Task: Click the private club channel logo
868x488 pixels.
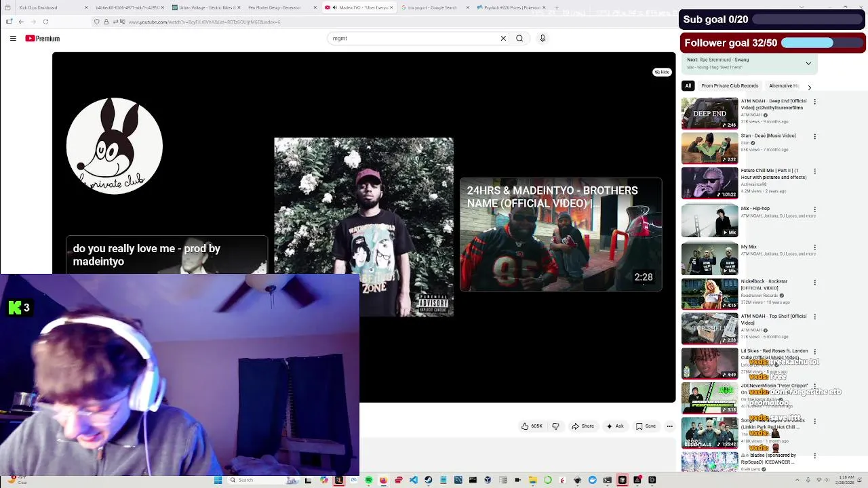Action: coord(115,146)
